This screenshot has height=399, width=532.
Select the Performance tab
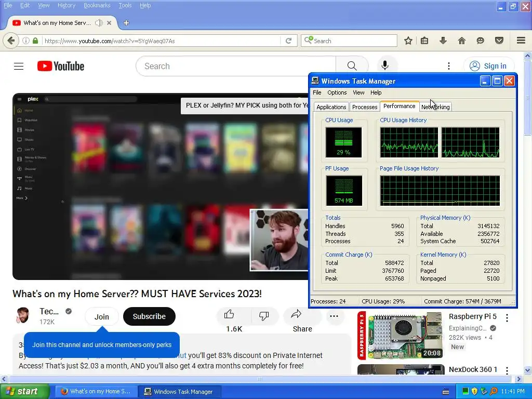[x=400, y=106]
